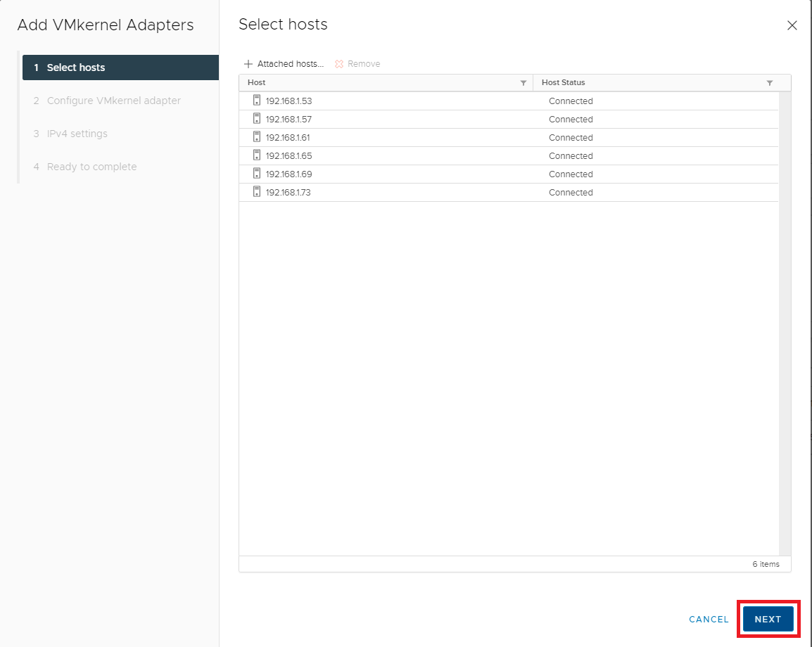Click host icon beside 192.168.1.61

click(x=257, y=137)
